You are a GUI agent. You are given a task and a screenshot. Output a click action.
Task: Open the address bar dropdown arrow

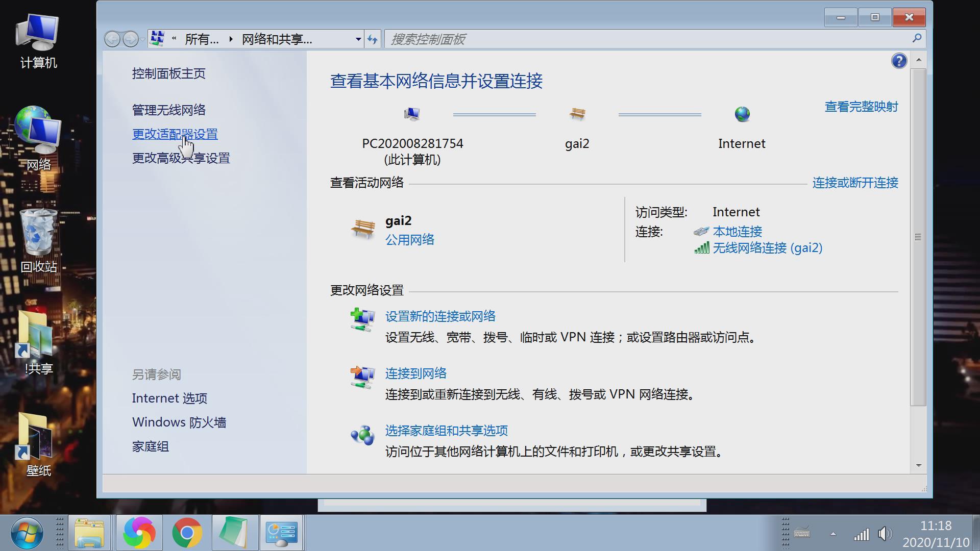pos(358,39)
